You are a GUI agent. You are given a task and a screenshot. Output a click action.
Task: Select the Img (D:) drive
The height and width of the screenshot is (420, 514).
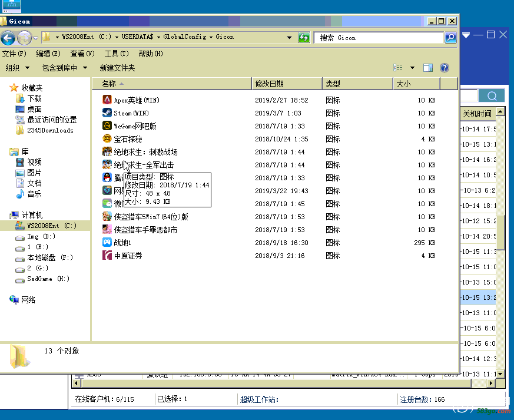click(x=35, y=236)
